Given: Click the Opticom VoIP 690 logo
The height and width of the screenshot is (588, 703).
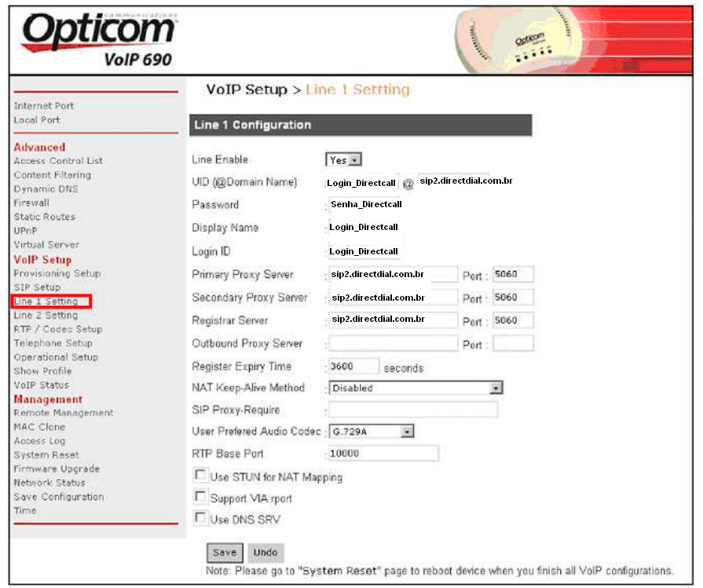Looking at the screenshot, I should (99, 39).
